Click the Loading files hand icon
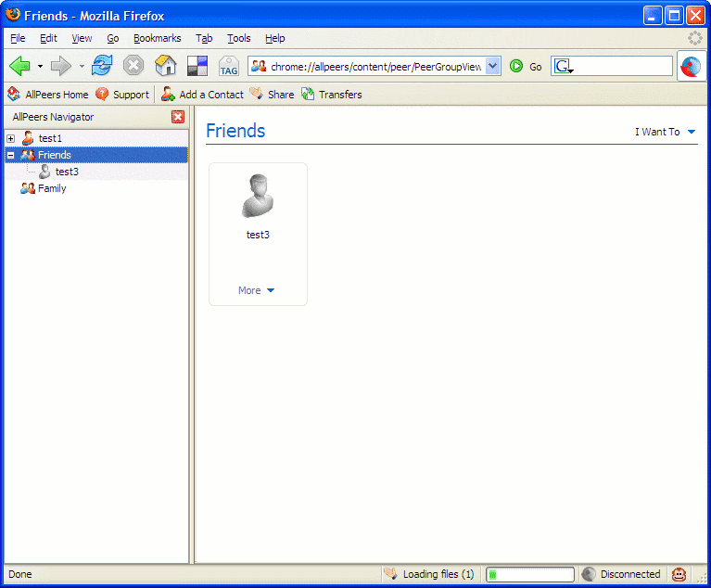 391,573
